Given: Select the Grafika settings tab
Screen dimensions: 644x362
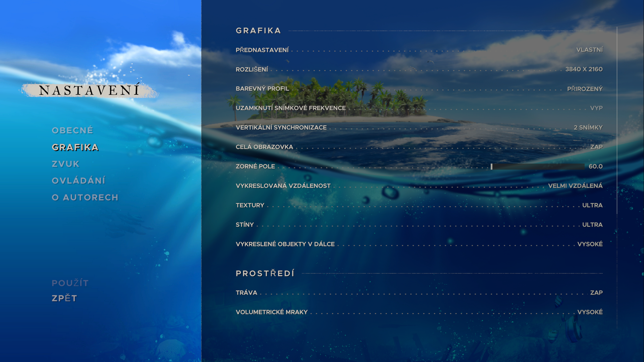Looking at the screenshot, I should pyautogui.click(x=75, y=147).
